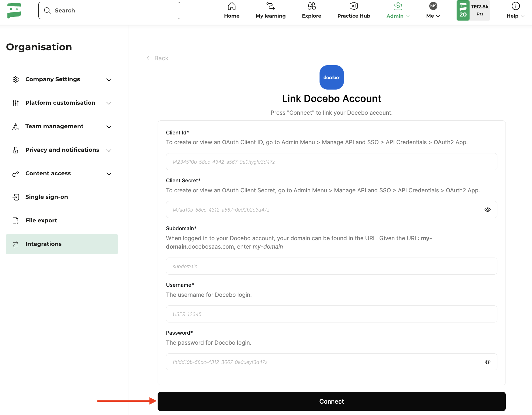Open Team management section label
532x415 pixels.
point(54,126)
